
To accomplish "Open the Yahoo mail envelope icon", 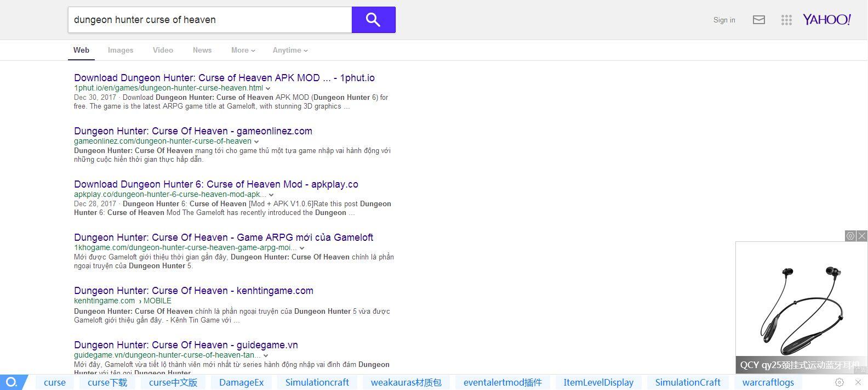I will (x=758, y=20).
